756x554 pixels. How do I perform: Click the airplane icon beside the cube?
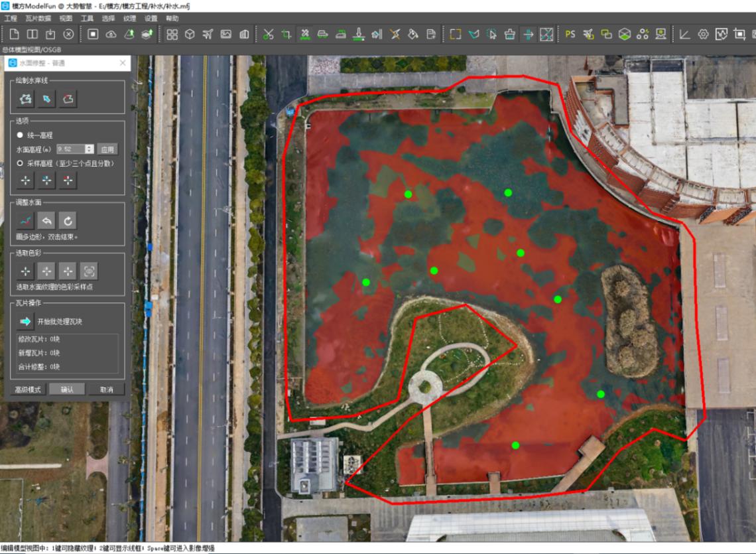[x=208, y=35]
